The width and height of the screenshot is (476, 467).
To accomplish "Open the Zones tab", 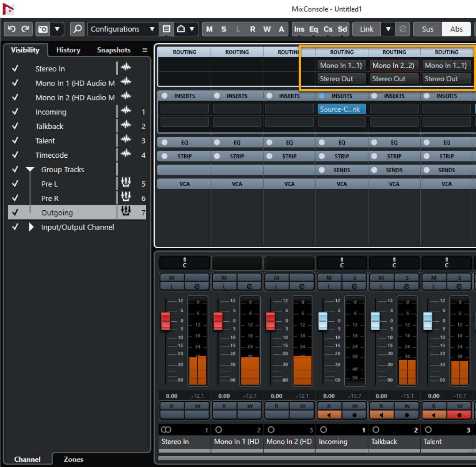I will point(73,459).
